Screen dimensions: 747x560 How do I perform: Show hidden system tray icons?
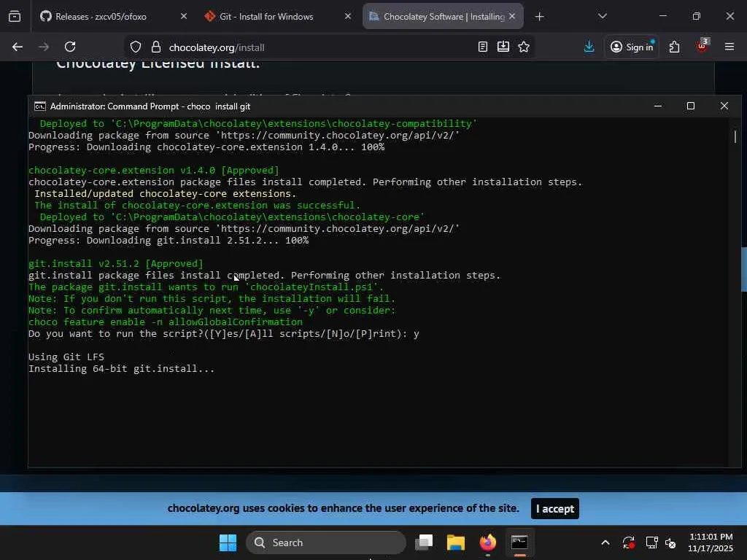(x=605, y=542)
